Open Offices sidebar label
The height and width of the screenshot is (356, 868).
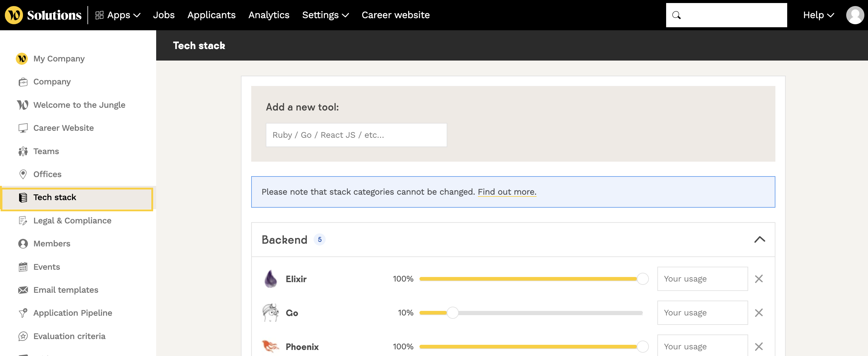(x=48, y=174)
